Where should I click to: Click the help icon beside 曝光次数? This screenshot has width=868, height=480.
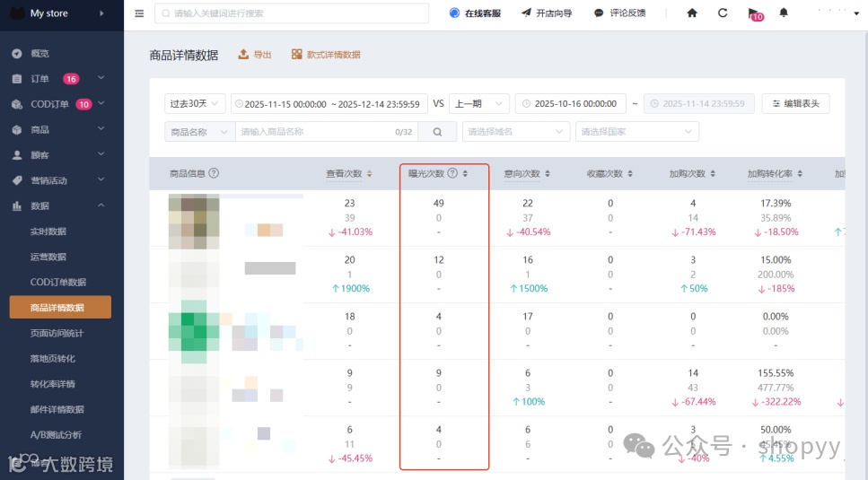[x=452, y=173]
